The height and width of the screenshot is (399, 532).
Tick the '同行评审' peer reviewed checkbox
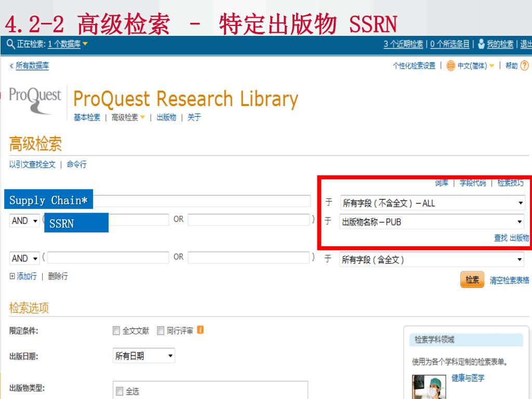pyautogui.click(x=161, y=330)
